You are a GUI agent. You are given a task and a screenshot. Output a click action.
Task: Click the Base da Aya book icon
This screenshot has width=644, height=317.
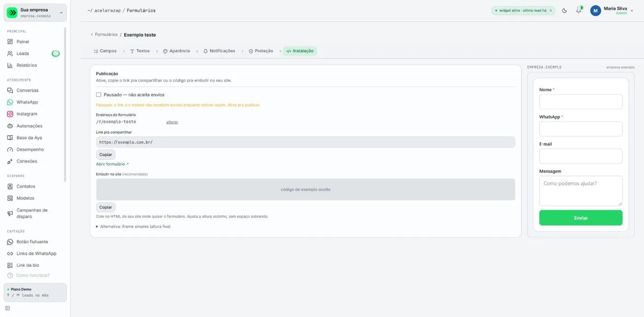point(10,138)
